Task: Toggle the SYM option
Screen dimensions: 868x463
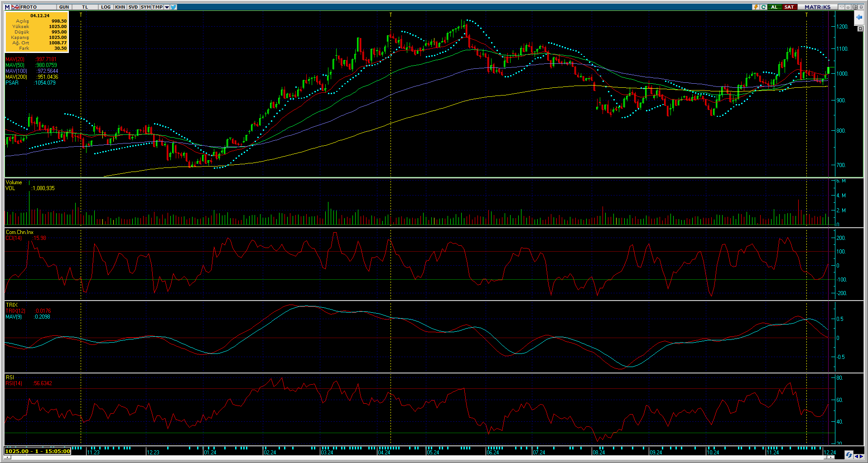Action: (x=146, y=7)
